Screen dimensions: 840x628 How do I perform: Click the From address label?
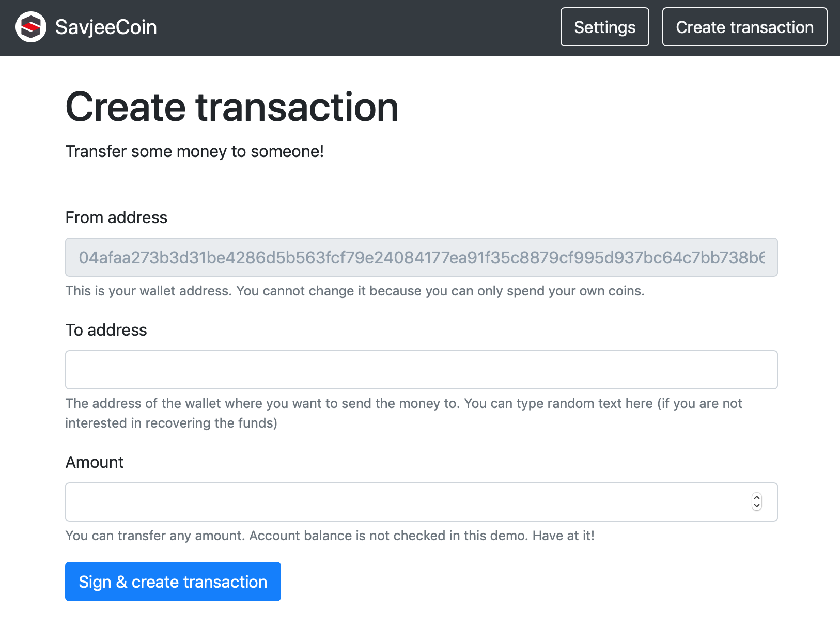116,217
